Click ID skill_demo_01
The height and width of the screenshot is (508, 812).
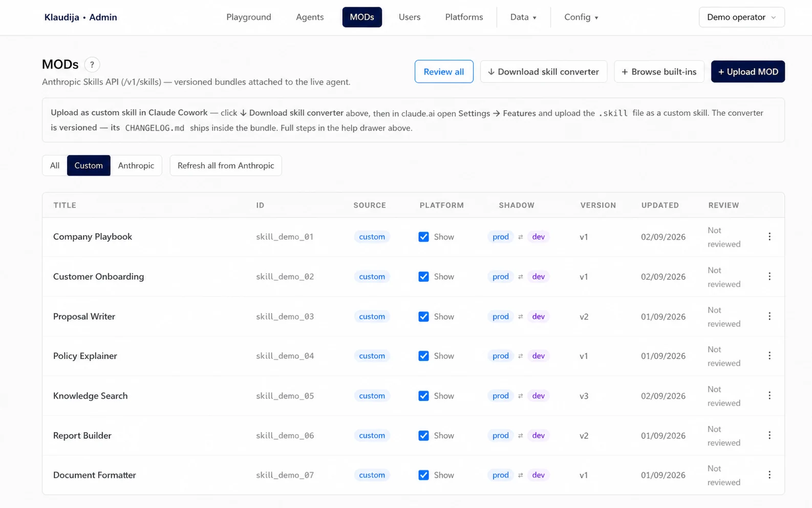[285, 237]
